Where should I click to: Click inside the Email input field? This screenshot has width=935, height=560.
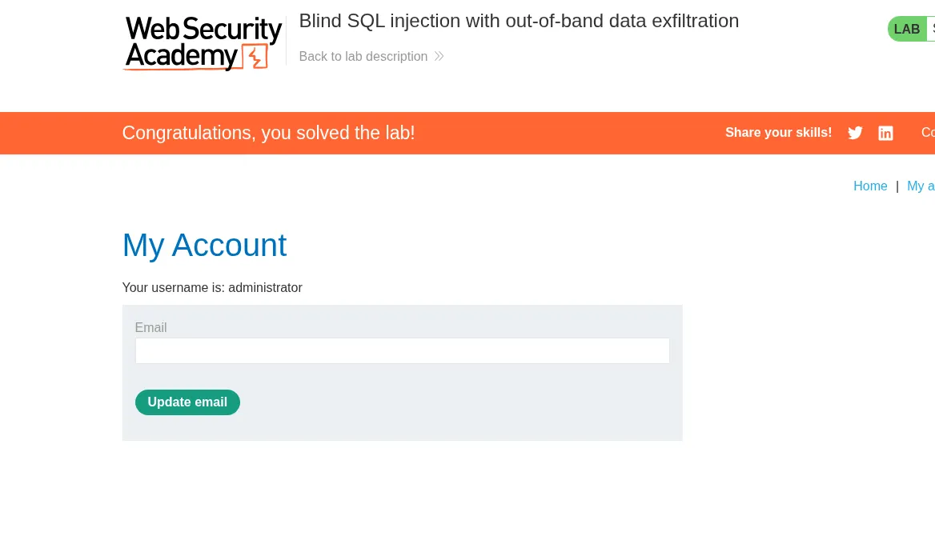(x=402, y=350)
